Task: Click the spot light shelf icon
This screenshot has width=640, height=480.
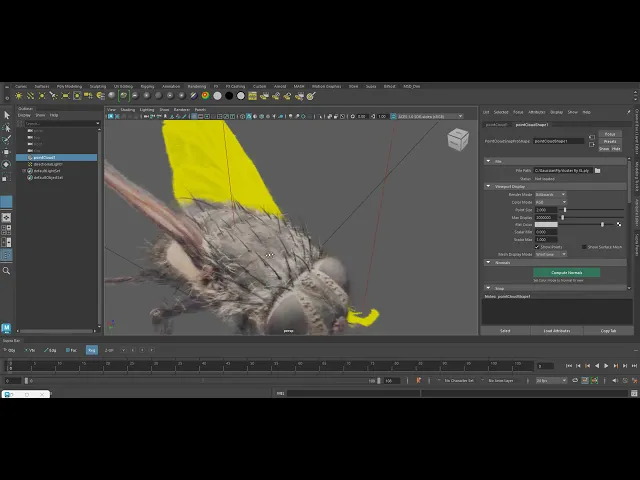Action: (53, 96)
